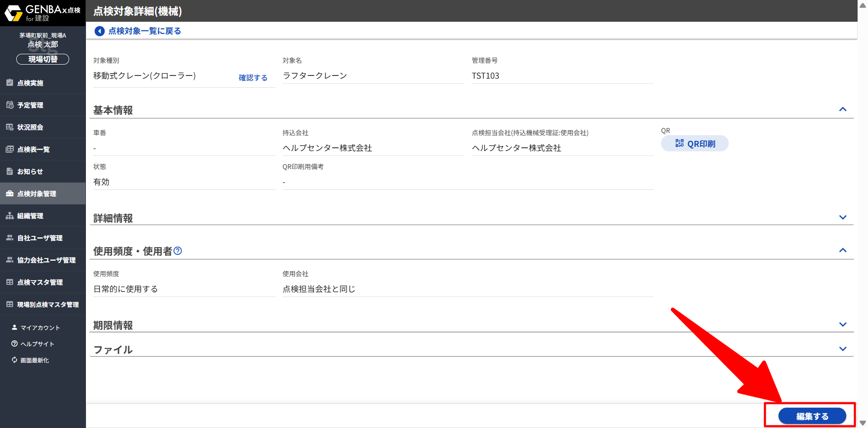This screenshot has height=428, width=868.
Task: Click the GENBAx logo icon
Action: (14, 13)
